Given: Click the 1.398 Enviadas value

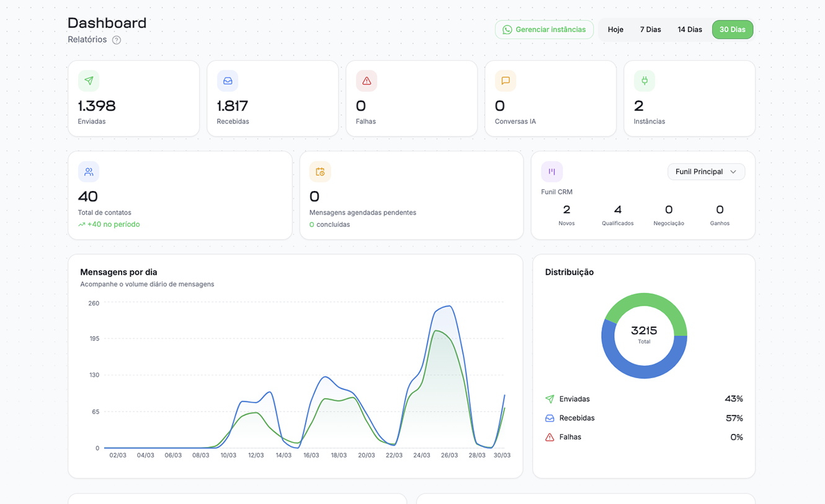Looking at the screenshot, I should pos(97,106).
